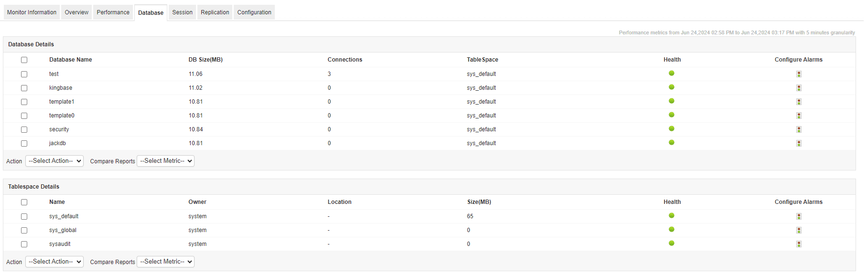Tick the sys_global tablespace checkbox

[24, 230]
